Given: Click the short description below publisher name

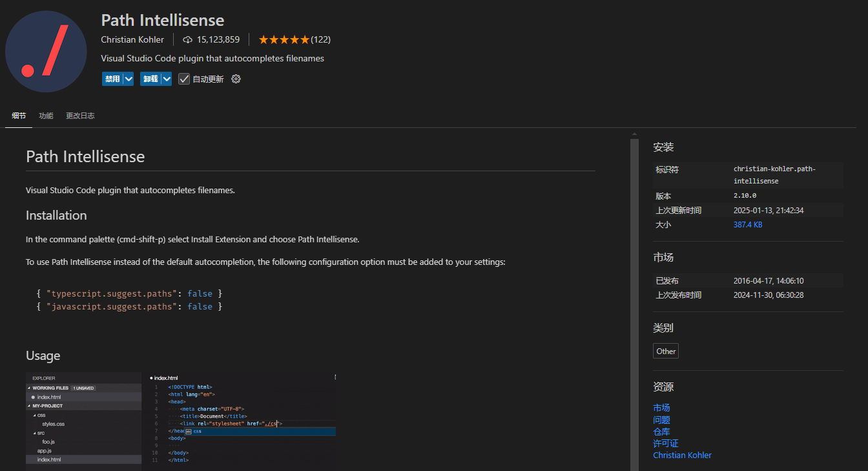Looking at the screenshot, I should [x=212, y=58].
